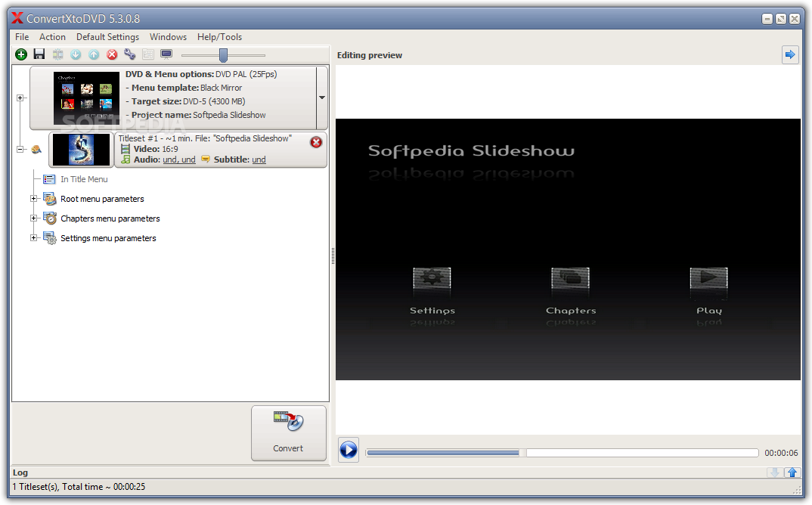Click the blue up arrow in Log bar
This screenshot has height=505, width=812.
click(792, 472)
